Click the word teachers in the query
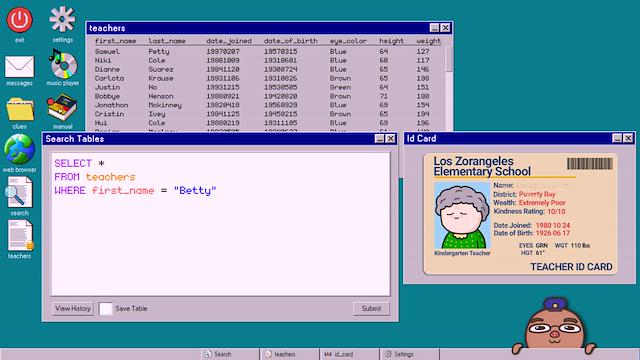Viewport: 640px width, 360px height. (x=111, y=177)
